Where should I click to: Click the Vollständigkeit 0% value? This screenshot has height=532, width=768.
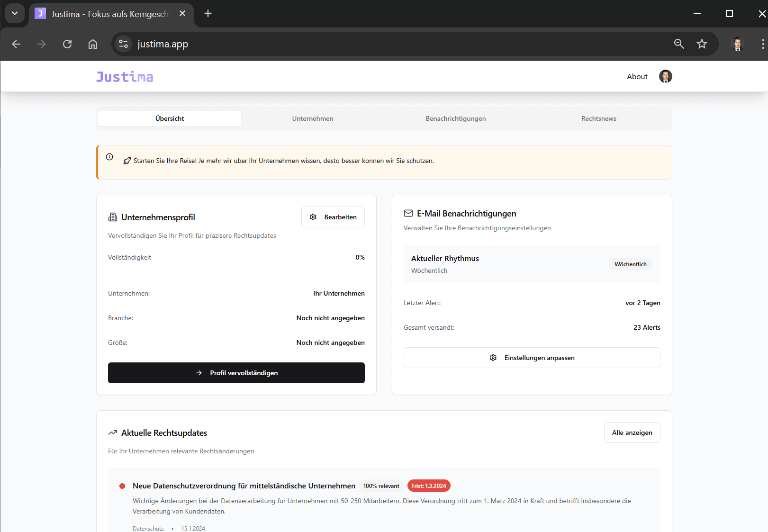(x=360, y=257)
